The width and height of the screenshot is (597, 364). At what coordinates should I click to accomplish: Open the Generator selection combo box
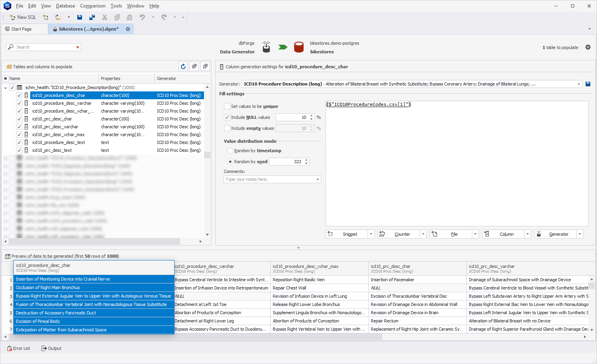pyautogui.click(x=412, y=84)
